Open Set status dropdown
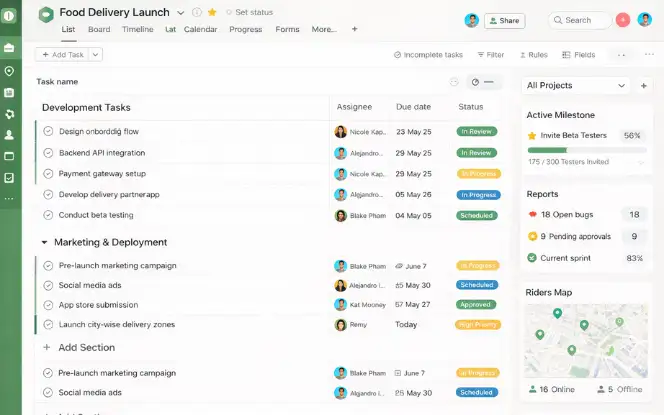The height and width of the screenshot is (415, 664). pyautogui.click(x=249, y=12)
